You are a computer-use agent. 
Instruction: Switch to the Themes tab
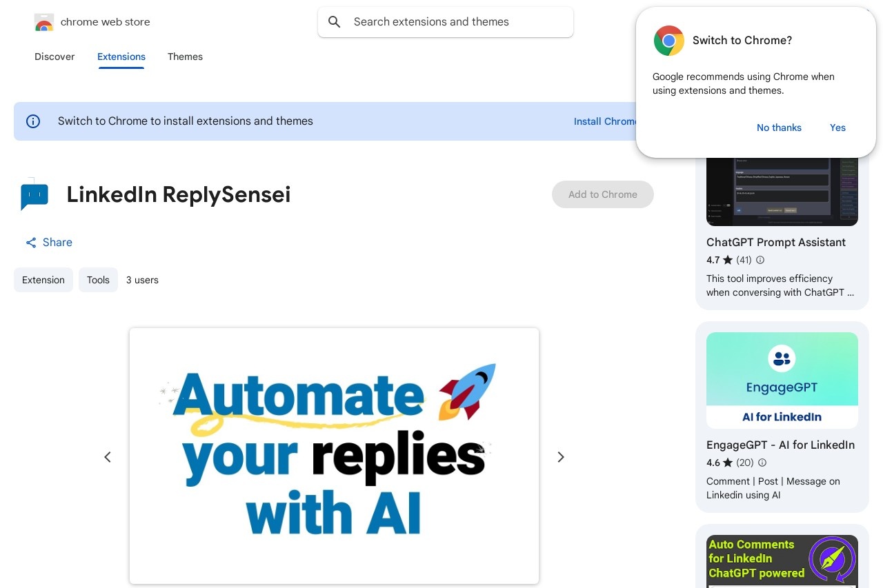tap(185, 57)
